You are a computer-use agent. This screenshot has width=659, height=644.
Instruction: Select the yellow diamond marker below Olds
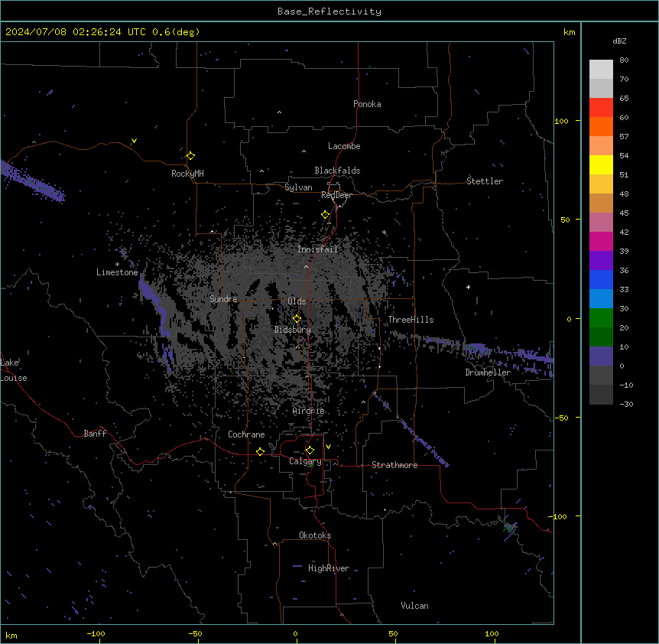tap(297, 319)
